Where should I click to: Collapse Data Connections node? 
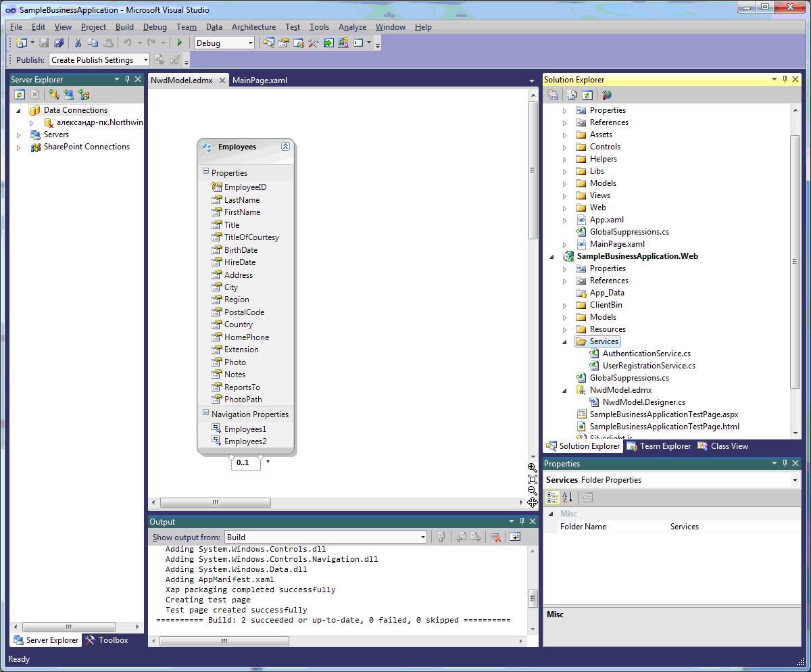[x=19, y=110]
